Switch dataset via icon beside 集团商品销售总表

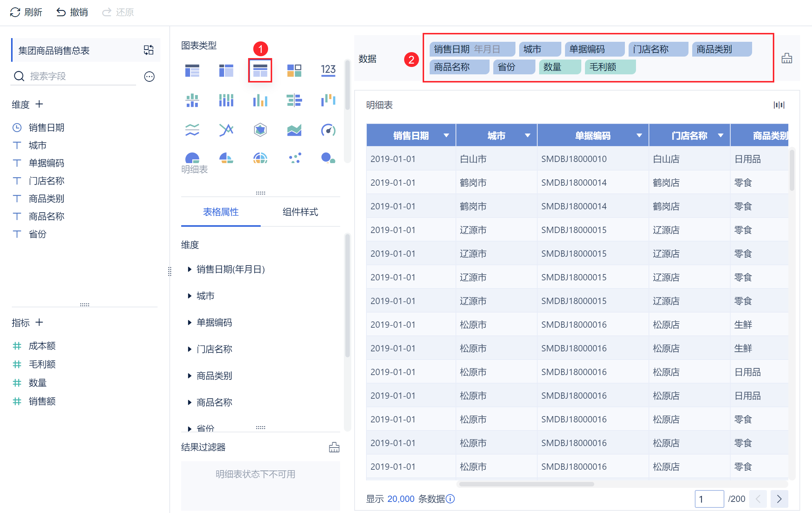coord(149,50)
